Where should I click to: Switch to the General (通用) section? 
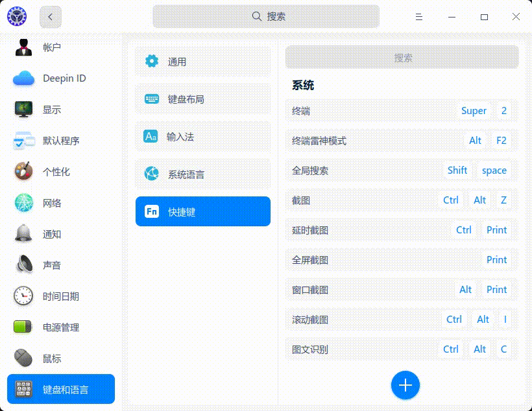(202, 62)
